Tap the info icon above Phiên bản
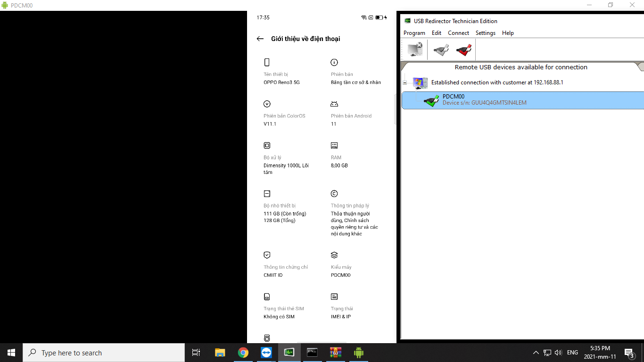 pos(334,63)
